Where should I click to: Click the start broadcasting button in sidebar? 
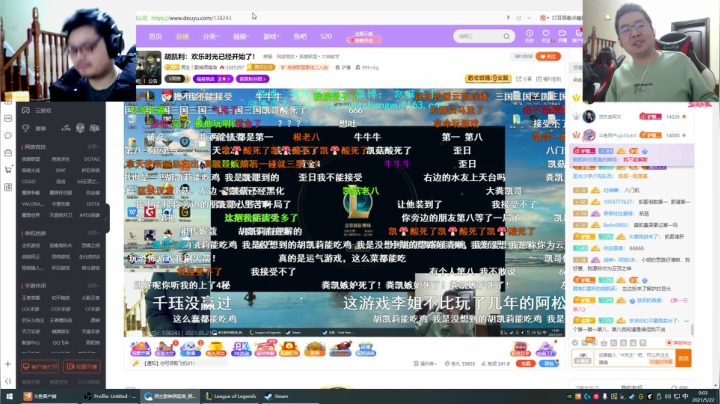(x=82, y=366)
